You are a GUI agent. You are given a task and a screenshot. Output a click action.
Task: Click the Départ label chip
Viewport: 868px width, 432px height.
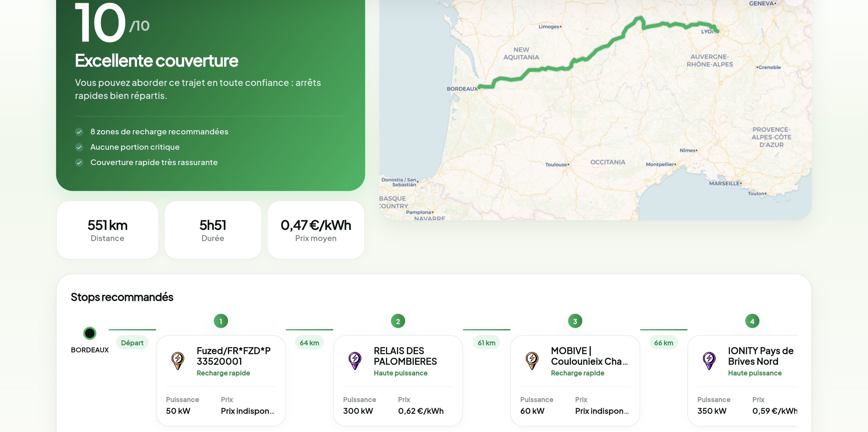tap(132, 343)
